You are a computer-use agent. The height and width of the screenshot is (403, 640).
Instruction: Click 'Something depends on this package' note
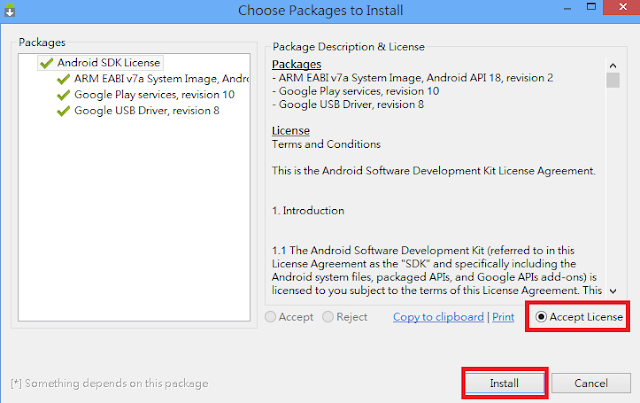coord(109,383)
